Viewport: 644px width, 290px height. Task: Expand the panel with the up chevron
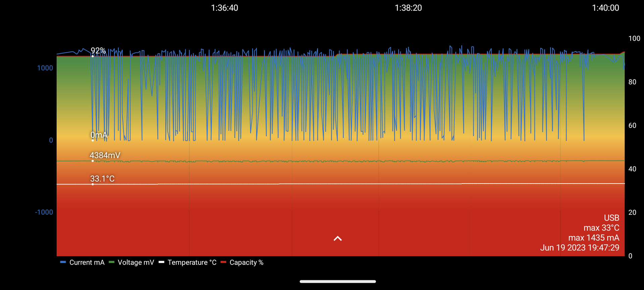pos(337,239)
